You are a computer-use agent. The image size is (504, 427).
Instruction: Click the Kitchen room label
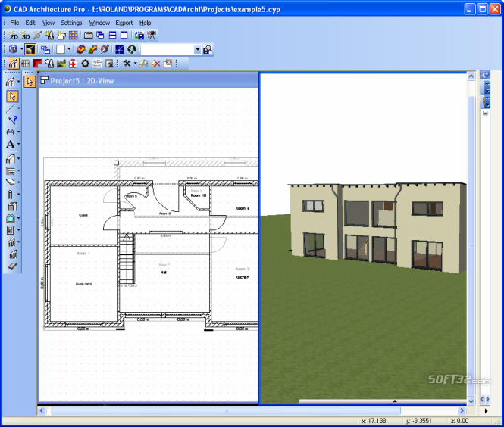click(243, 277)
